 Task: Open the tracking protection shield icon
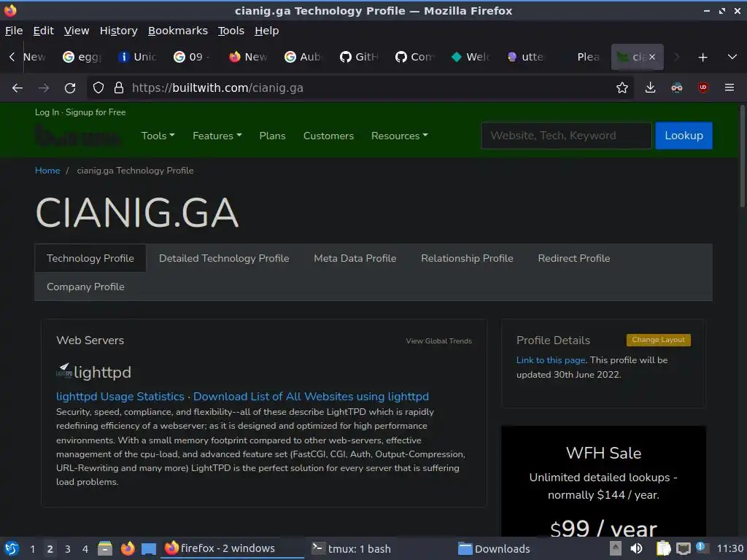pos(98,87)
